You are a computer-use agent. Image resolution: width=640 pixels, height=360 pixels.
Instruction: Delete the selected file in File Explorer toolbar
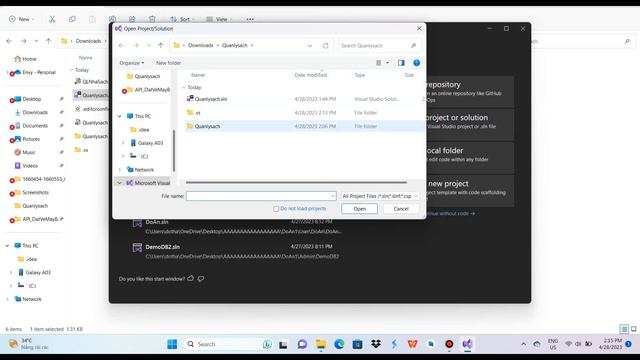[152, 19]
